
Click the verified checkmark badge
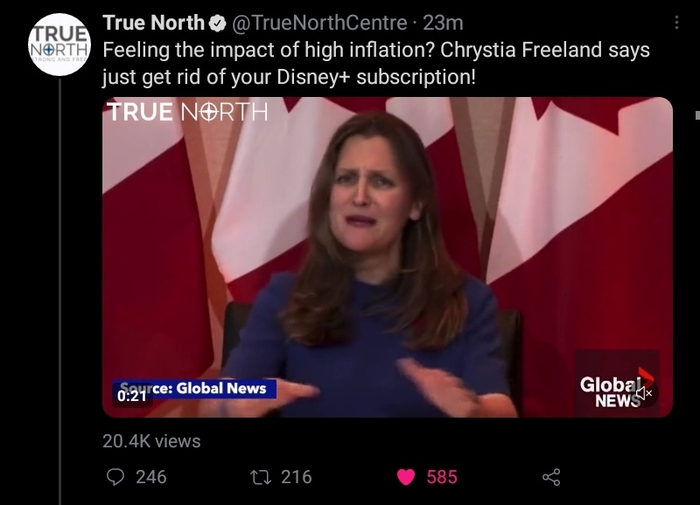click(x=217, y=23)
